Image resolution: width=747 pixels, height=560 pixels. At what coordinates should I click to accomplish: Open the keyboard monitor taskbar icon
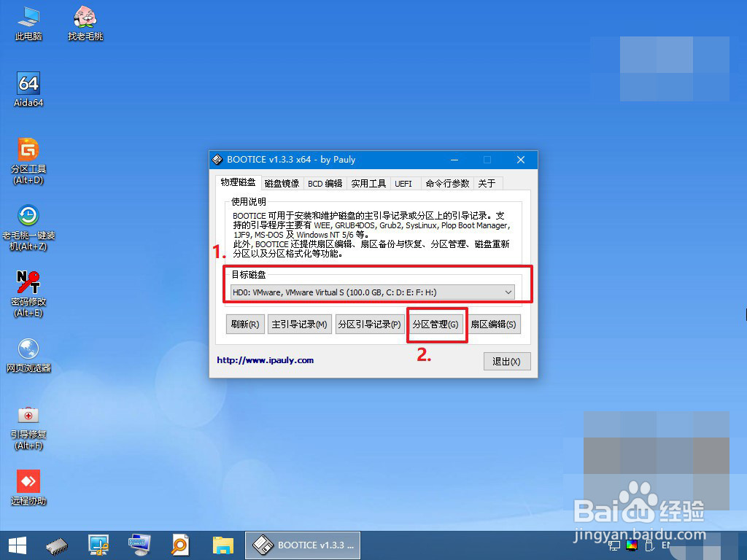click(139, 545)
